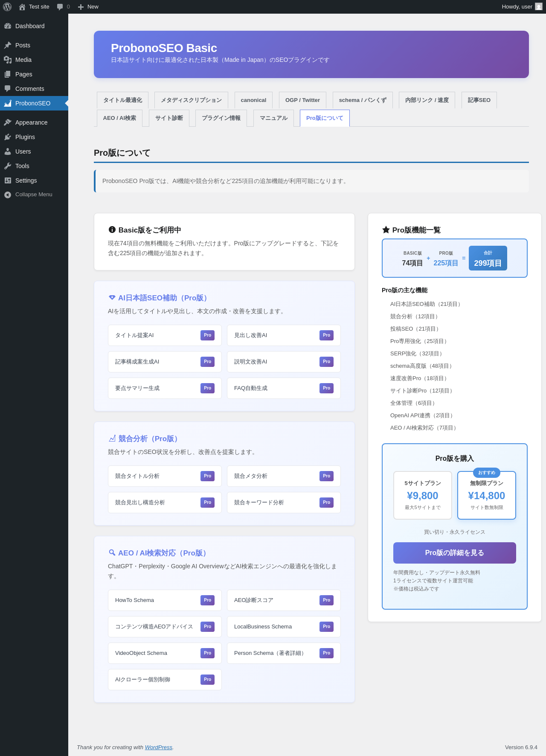Switch to the マニュアル tab
The height and width of the screenshot is (756, 546).
(x=273, y=118)
